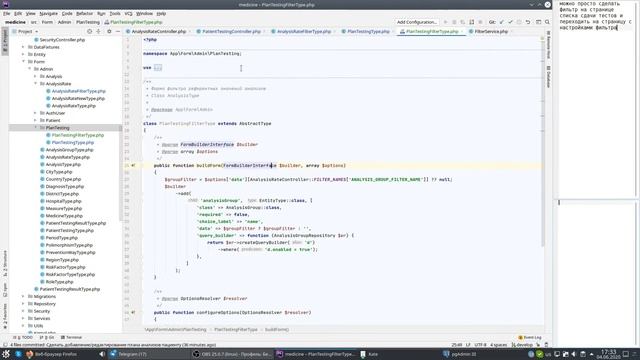Screen dimensions: 640x360
Task: Expand the folded 'use' imports block
Action: pos(158,68)
